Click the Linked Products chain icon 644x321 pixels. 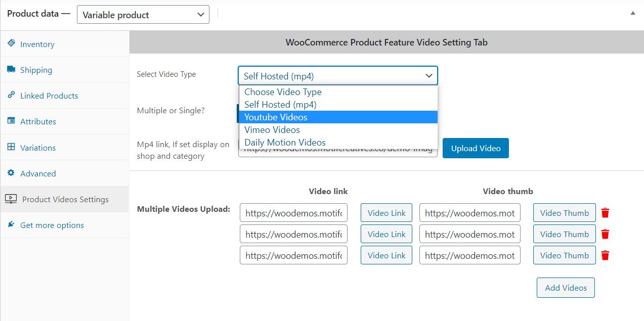click(11, 95)
